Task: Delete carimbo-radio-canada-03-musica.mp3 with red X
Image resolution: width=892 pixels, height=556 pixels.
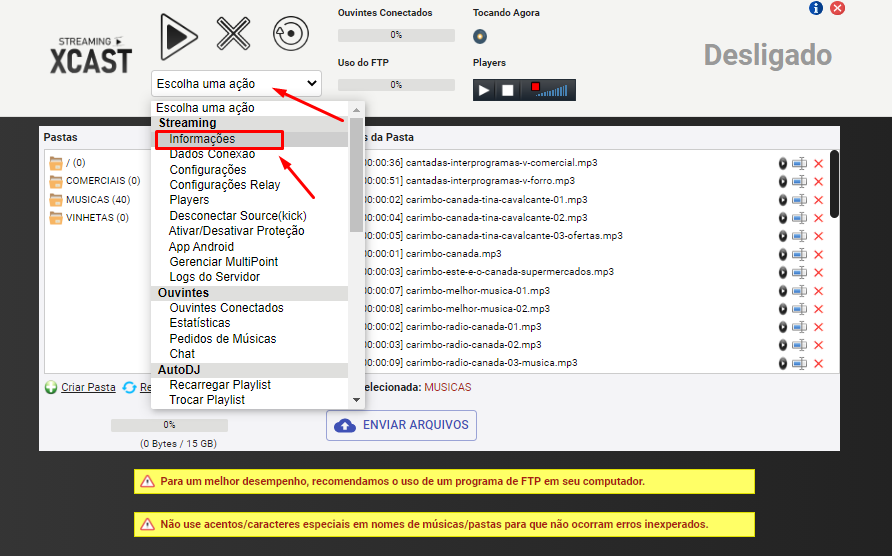Action: click(818, 363)
